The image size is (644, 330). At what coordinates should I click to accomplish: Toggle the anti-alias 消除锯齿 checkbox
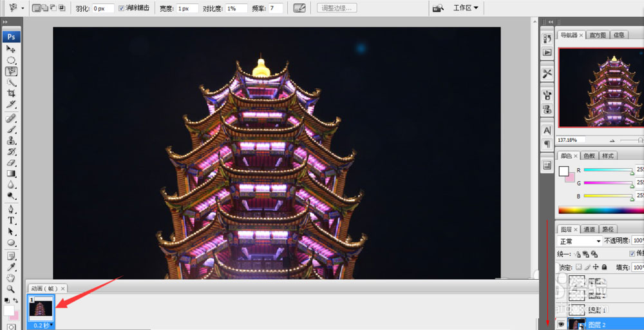pyautogui.click(x=121, y=8)
